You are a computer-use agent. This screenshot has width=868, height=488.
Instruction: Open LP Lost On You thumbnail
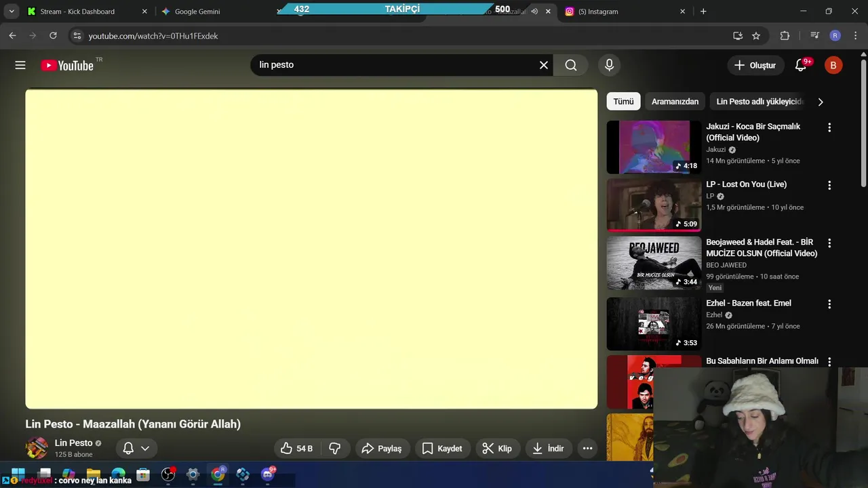[654, 205]
